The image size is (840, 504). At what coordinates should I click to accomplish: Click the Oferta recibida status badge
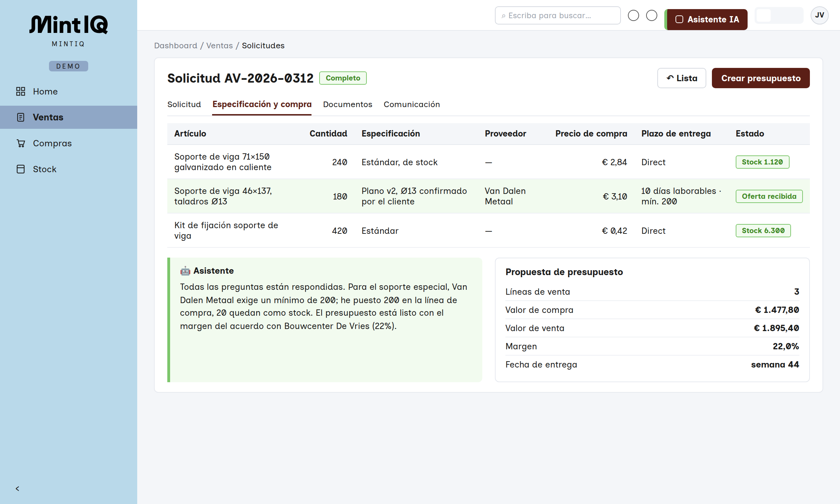click(x=769, y=196)
